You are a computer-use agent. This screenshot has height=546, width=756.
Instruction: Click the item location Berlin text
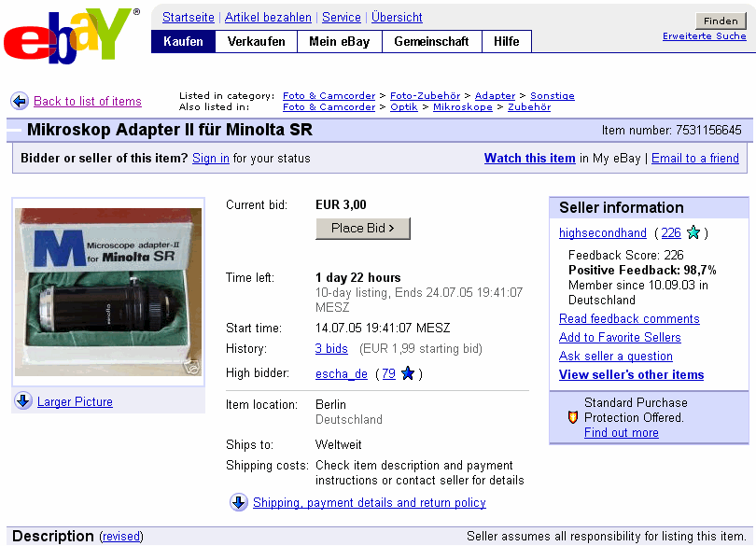[x=330, y=405]
